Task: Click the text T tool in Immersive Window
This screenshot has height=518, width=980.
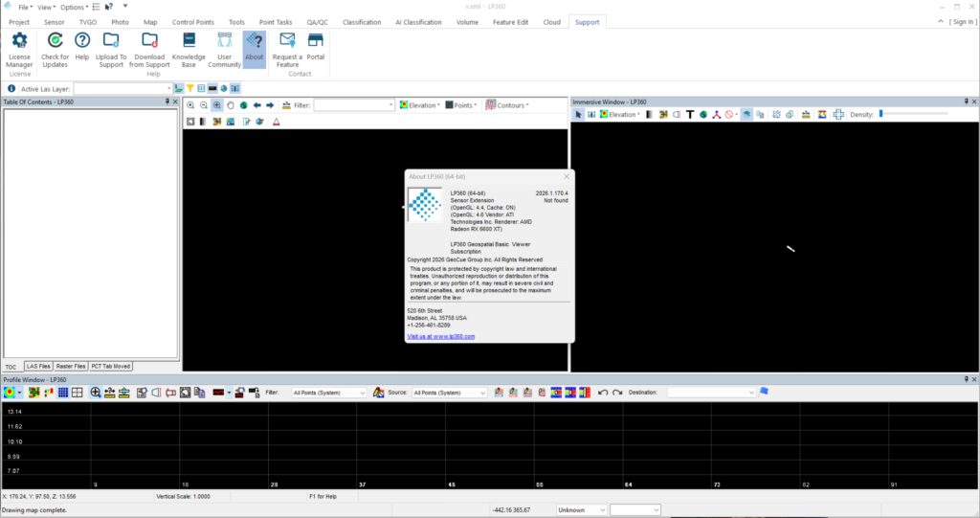Action: click(690, 115)
